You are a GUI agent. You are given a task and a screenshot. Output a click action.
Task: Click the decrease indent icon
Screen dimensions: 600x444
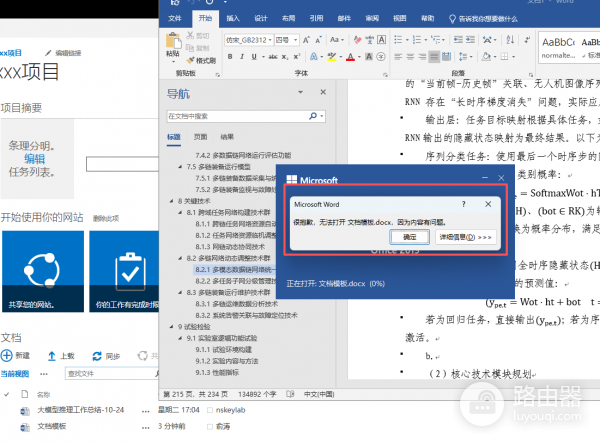458,40
